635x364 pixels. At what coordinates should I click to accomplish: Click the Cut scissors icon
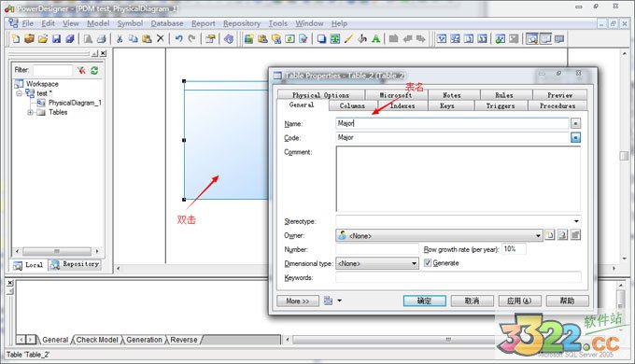[120, 39]
